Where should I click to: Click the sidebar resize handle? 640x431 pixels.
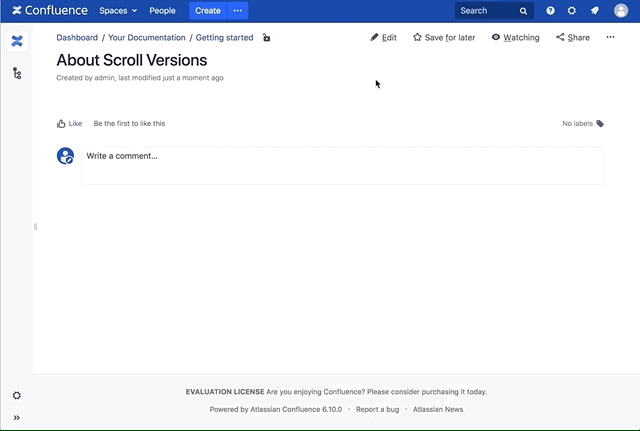[35, 227]
